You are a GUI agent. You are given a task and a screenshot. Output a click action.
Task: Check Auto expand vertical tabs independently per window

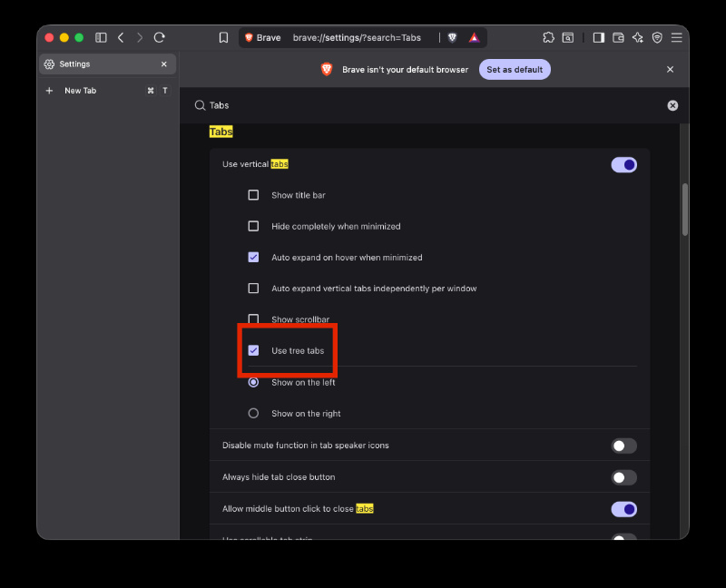[253, 288]
